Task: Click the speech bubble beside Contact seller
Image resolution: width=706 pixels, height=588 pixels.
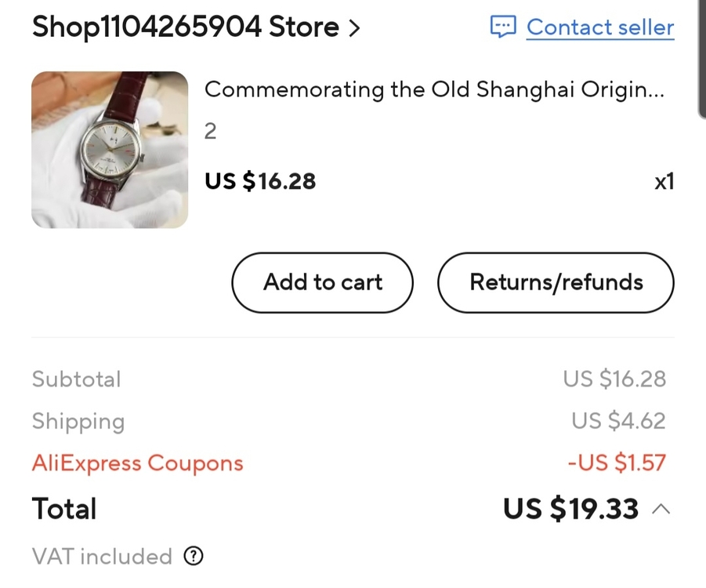Action: coord(504,27)
